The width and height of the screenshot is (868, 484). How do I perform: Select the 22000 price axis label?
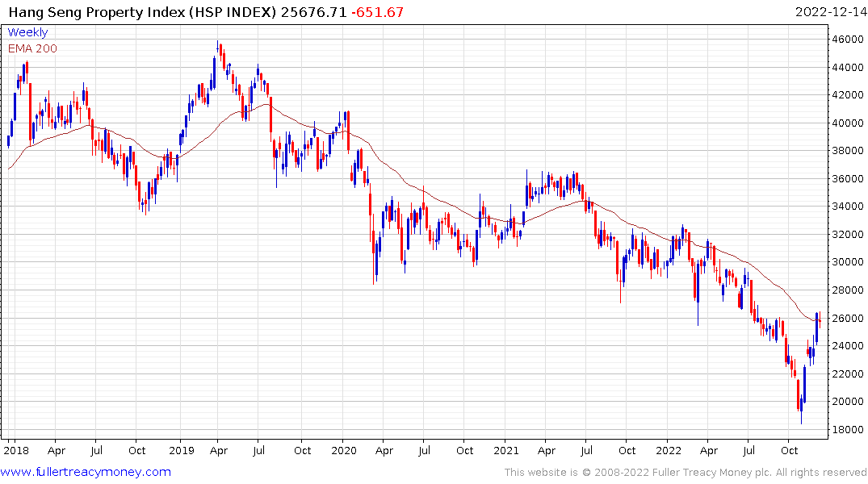[847, 374]
